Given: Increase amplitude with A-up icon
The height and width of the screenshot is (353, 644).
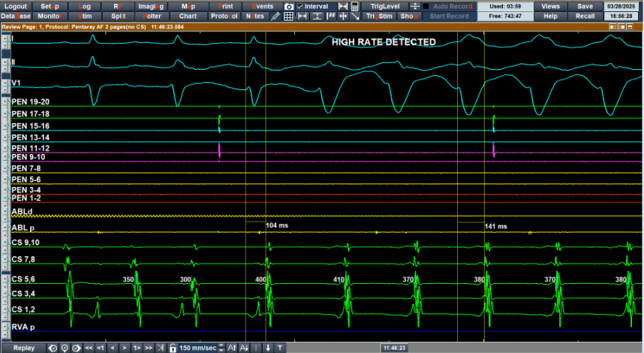Looking at the screenshot, I should tap(232, 348).
